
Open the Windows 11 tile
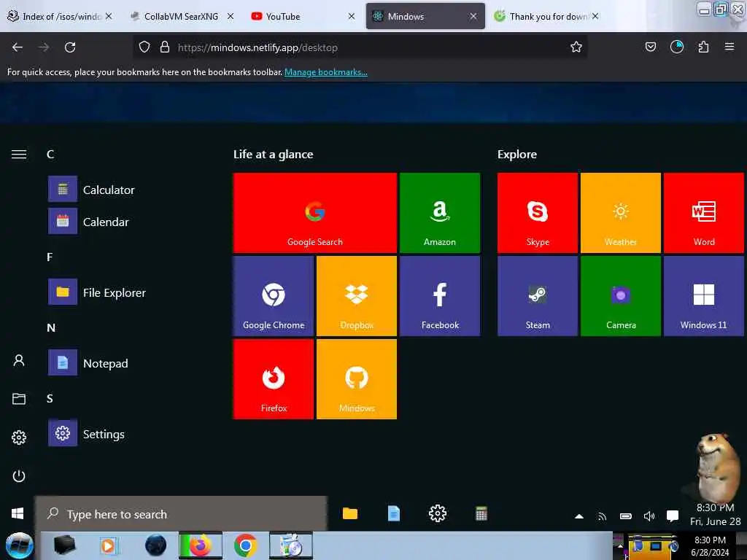[x=704, y=296]
